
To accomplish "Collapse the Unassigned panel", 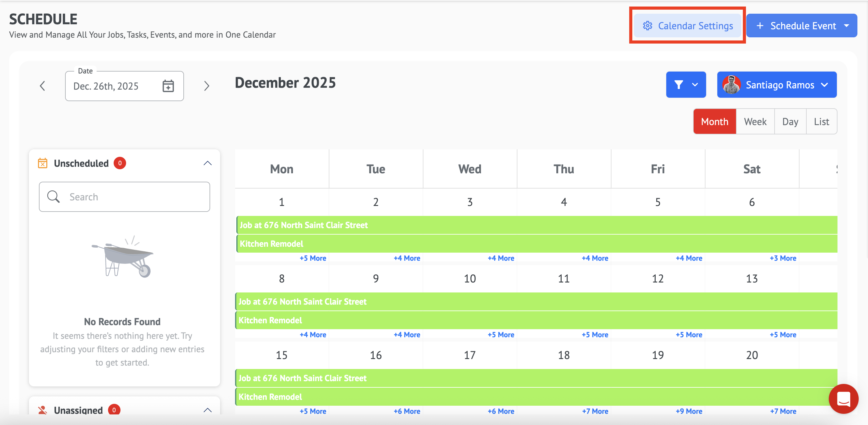I will point(208,410).
